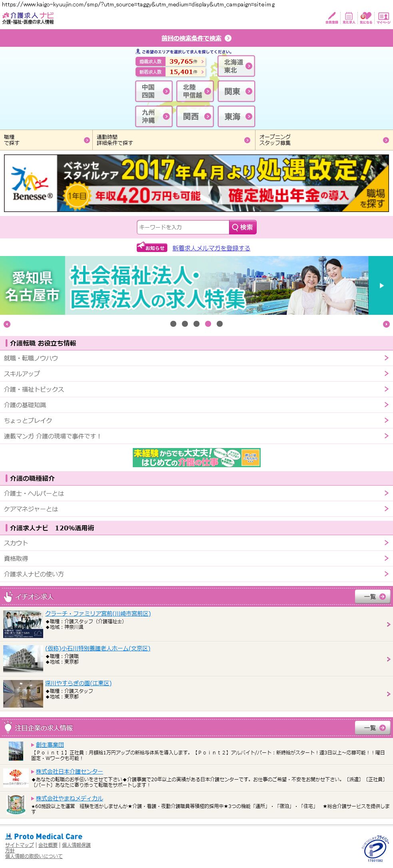393x868 pixels.
Task: Select 北陸 甲信越 area button
Action: tap(195, 91)
